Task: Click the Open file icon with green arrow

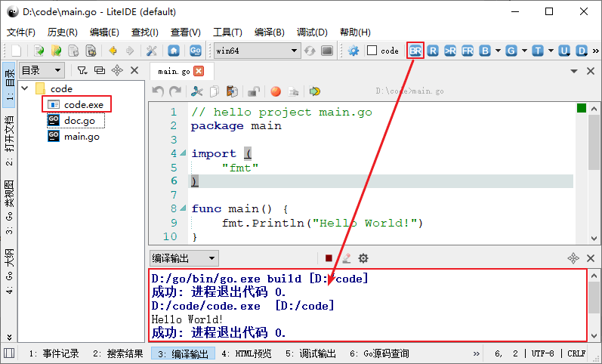Action: tap(39, 51)
